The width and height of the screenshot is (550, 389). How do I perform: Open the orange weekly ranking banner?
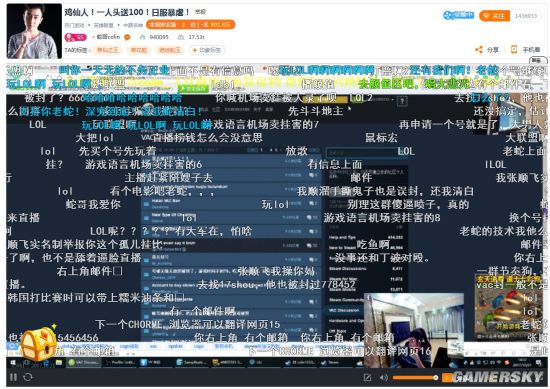[x=191, y=25]
